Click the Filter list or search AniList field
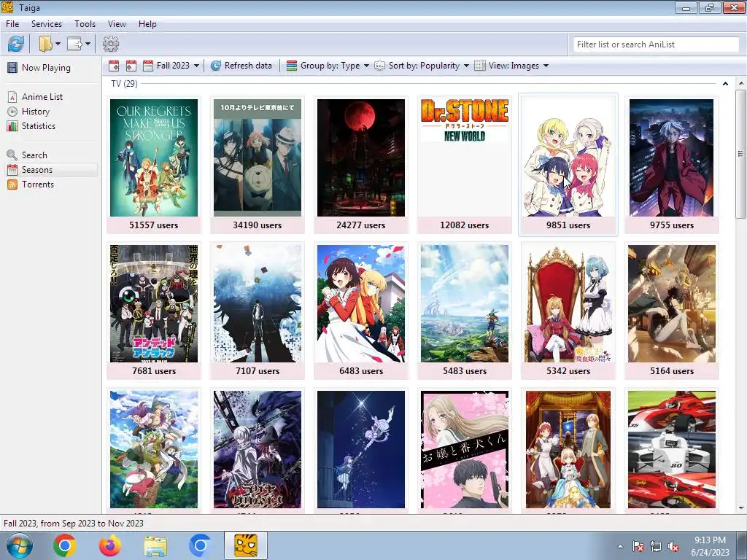The height and width of the screenshot is (560, 747). pyautogui.click(x=656, y=44)
